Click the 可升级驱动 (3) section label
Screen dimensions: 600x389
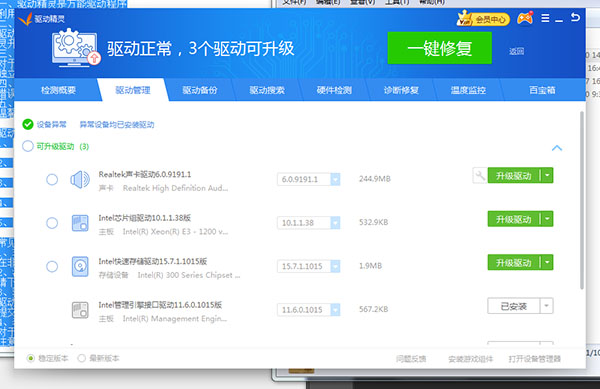point(63,146)
